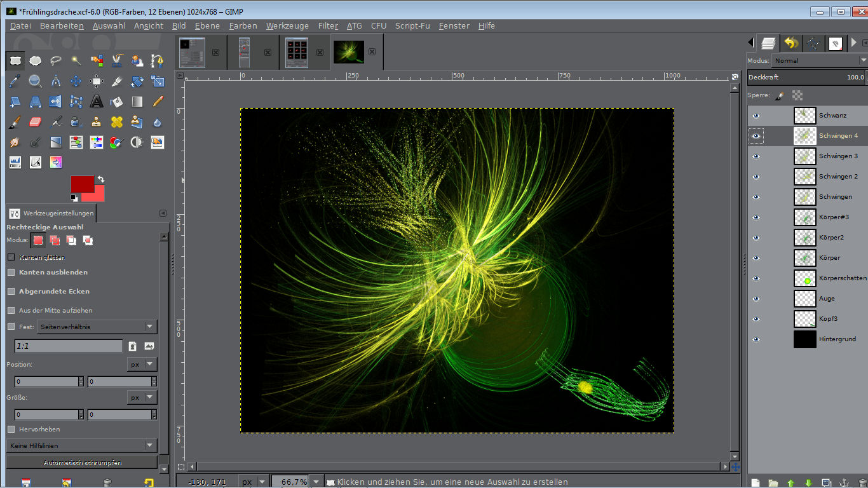
Task: Select the Eraser tool
Action: pyautogui.click(x=36, y=122)
